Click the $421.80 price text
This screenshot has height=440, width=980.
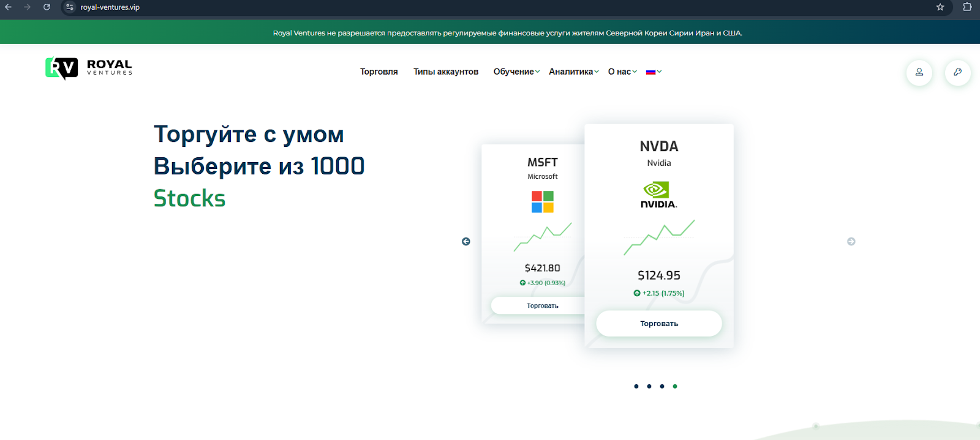coord(543,268)
